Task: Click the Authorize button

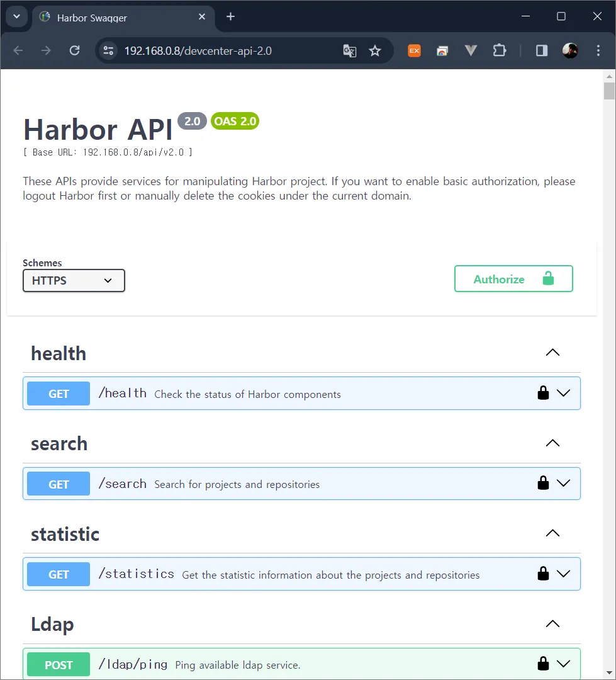Action: 513,279
